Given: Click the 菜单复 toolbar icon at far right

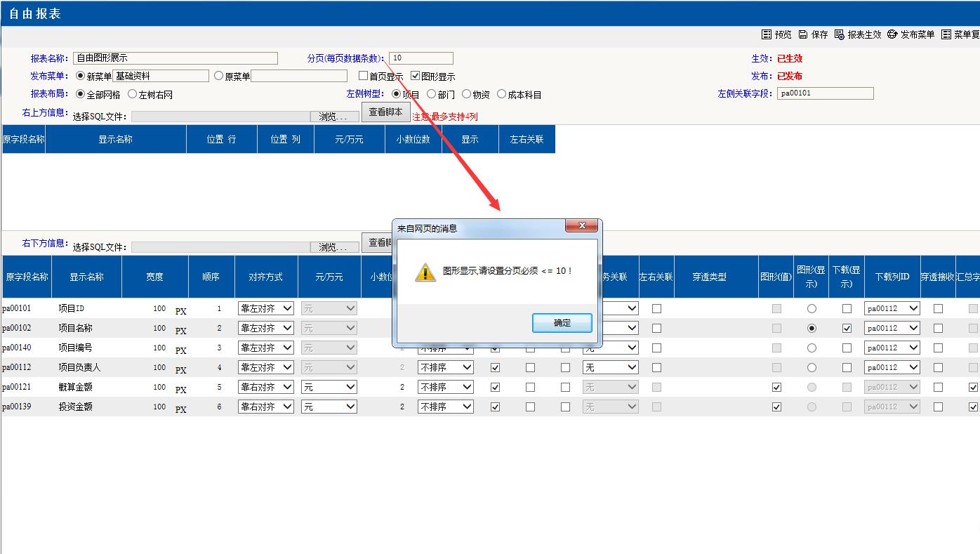Looking at the screenshot, I should pos(946,34).
